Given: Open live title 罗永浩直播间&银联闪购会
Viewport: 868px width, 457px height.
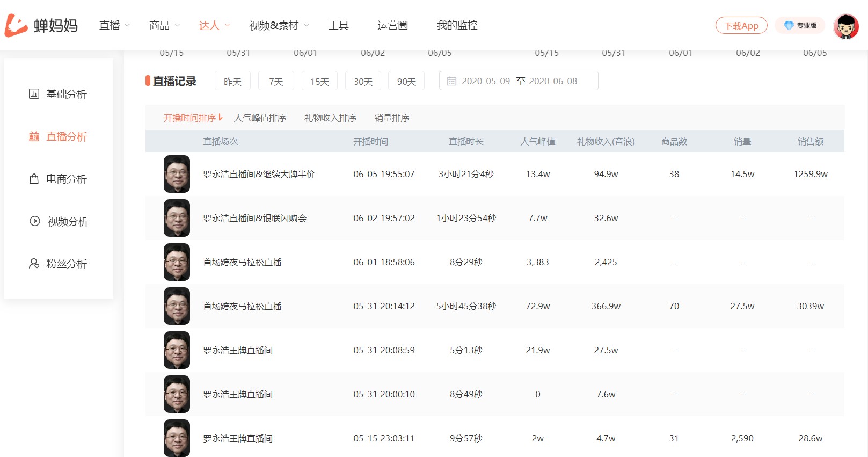Looking at the screenshot, I should [x=254, y=218].
